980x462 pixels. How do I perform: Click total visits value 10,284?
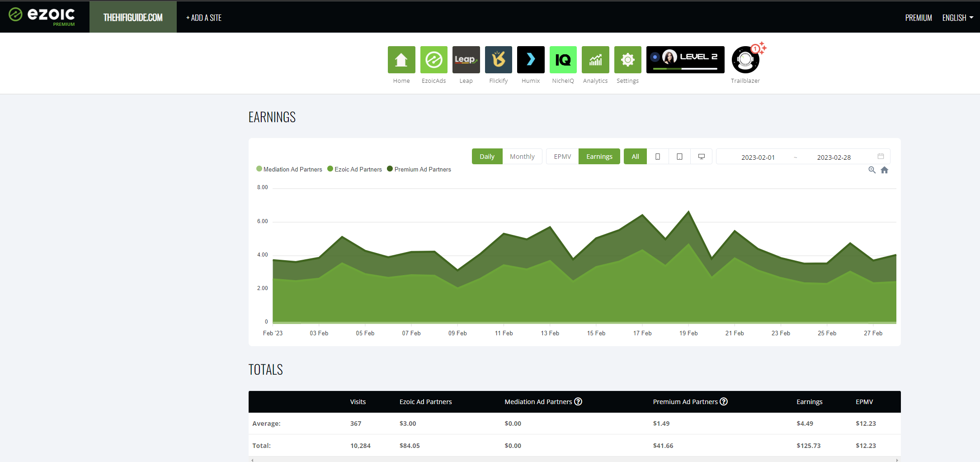point(360,446)
